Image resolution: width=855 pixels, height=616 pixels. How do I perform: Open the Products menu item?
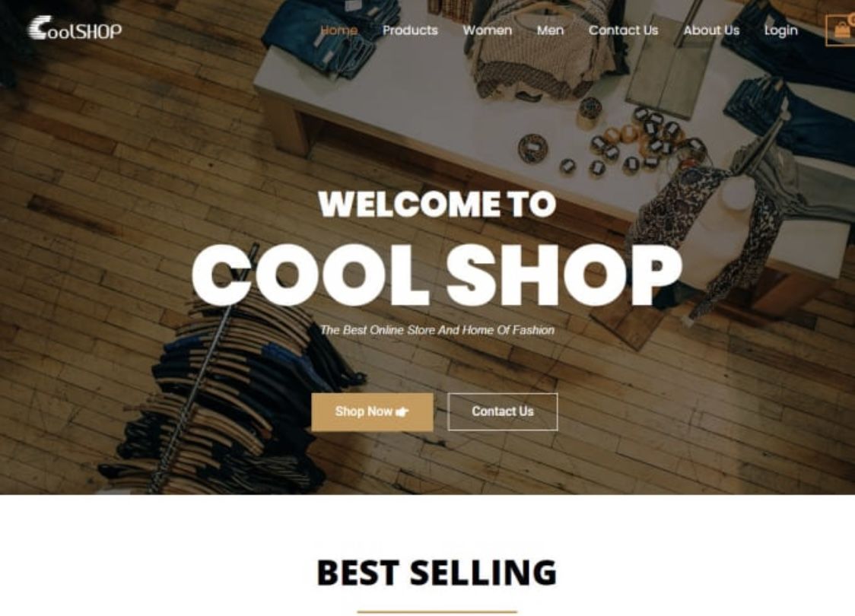(410, 30)
